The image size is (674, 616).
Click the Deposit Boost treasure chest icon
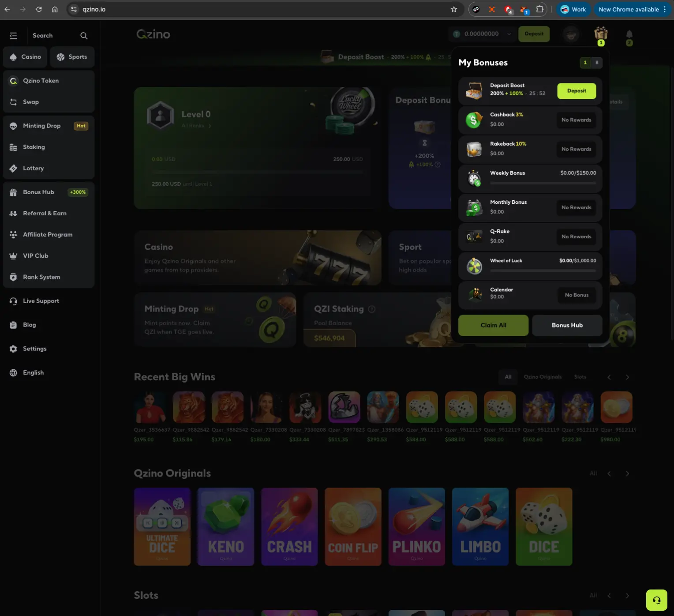coord(474,90)
